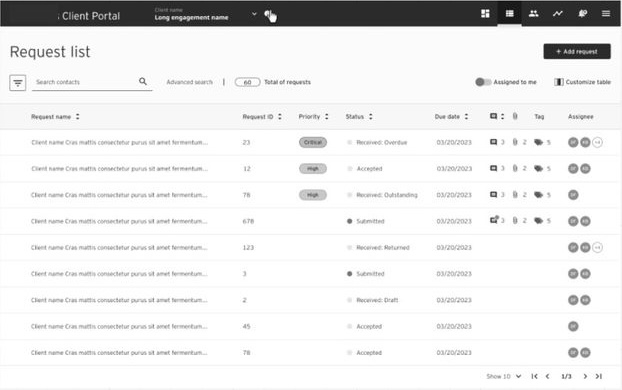
Task: Go to first page
Action: (x=534, y=376)
